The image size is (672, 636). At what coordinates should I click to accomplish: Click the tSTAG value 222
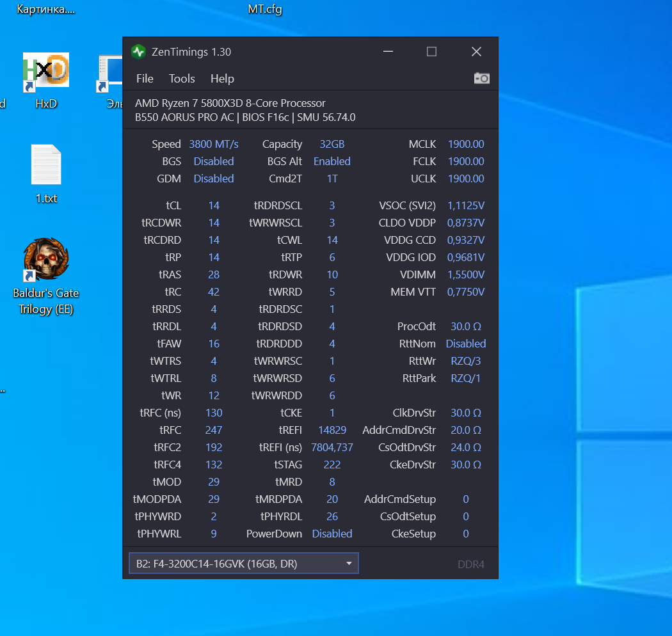point(332,465)
